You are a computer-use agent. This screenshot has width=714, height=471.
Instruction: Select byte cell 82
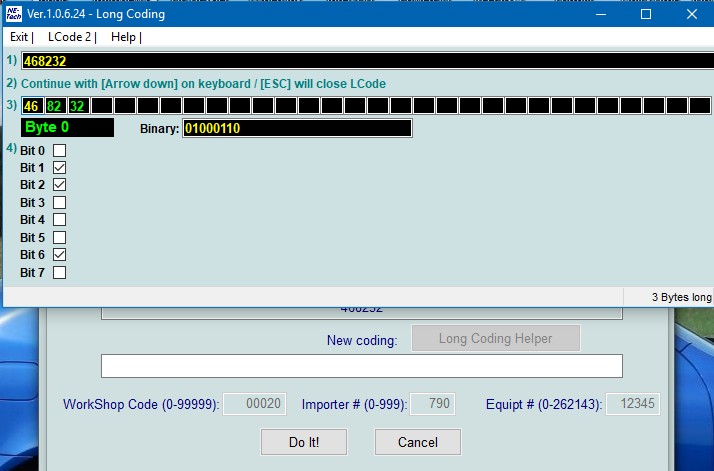[56, 106]
